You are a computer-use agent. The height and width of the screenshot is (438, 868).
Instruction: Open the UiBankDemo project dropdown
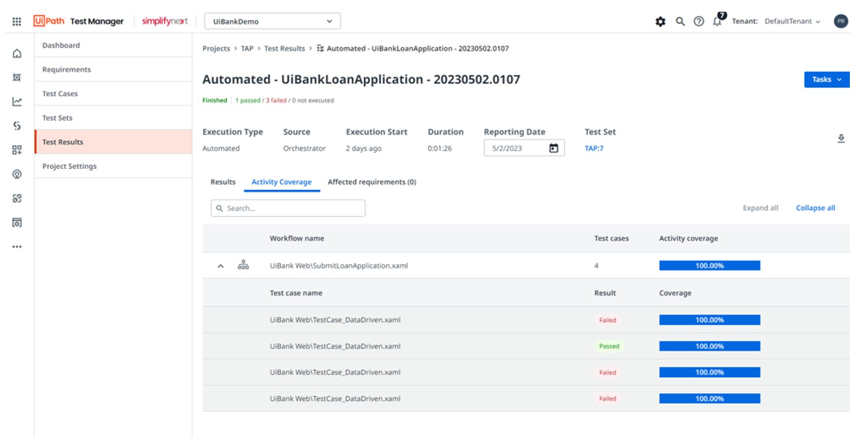click(x=272, y=22)
